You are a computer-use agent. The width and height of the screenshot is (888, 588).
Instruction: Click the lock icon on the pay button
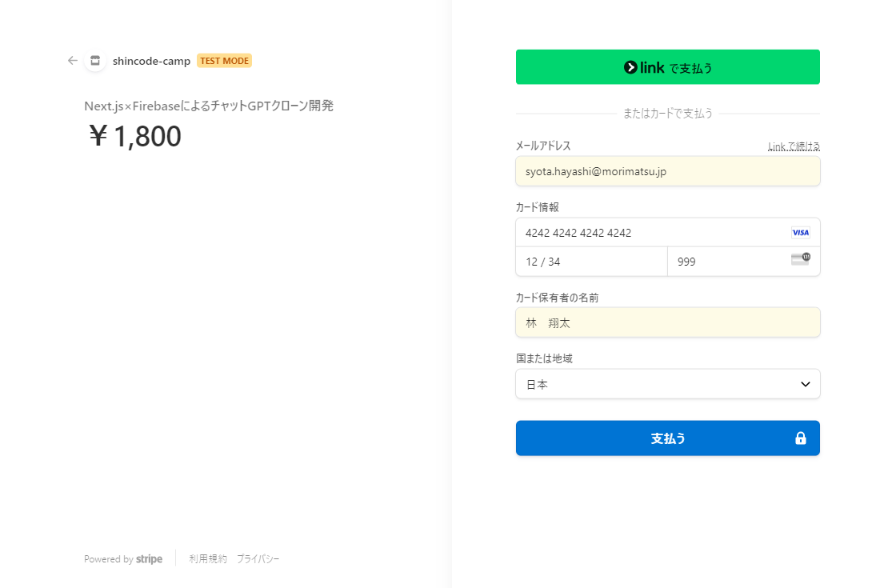(x=801, y=438)
